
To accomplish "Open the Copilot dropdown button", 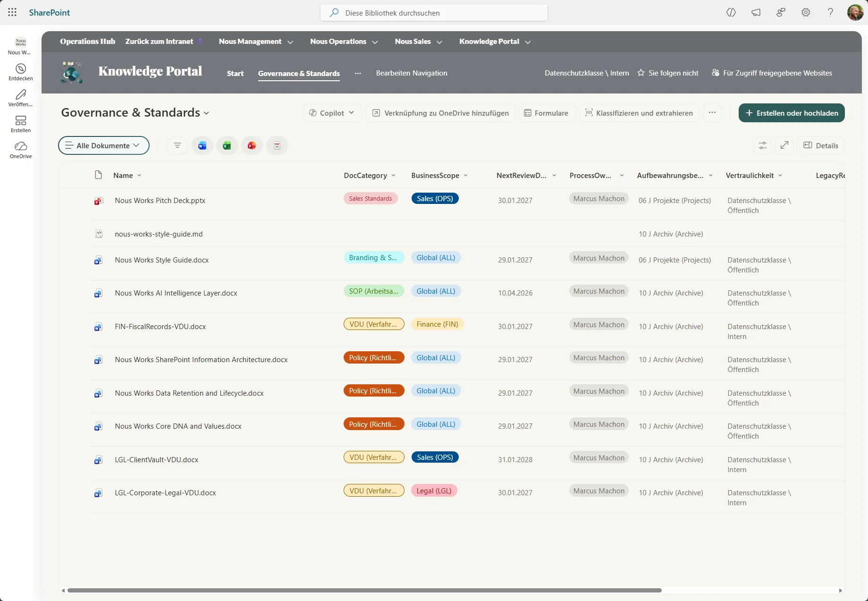I will point(332,113).
